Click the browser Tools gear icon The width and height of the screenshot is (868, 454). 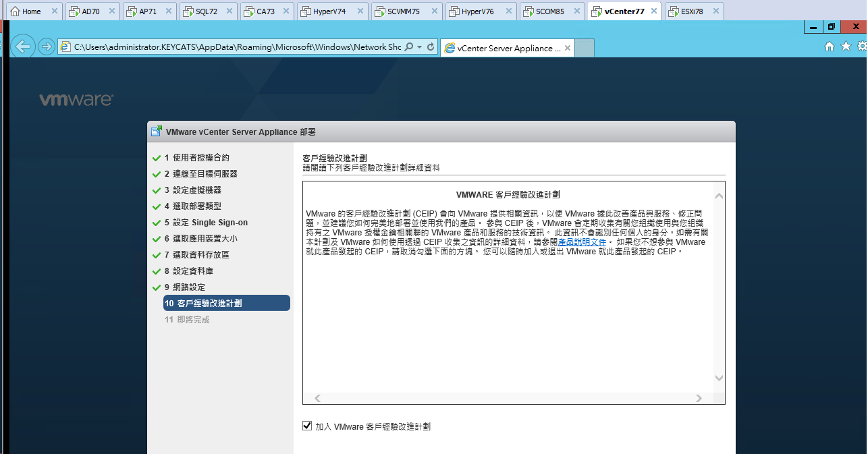[x=862, y=47]
